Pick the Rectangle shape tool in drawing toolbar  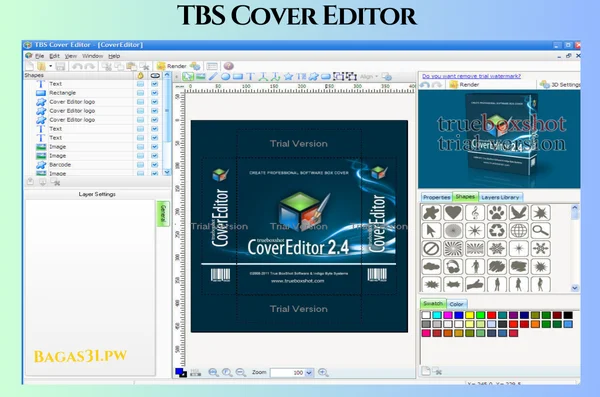pos(238,77)
